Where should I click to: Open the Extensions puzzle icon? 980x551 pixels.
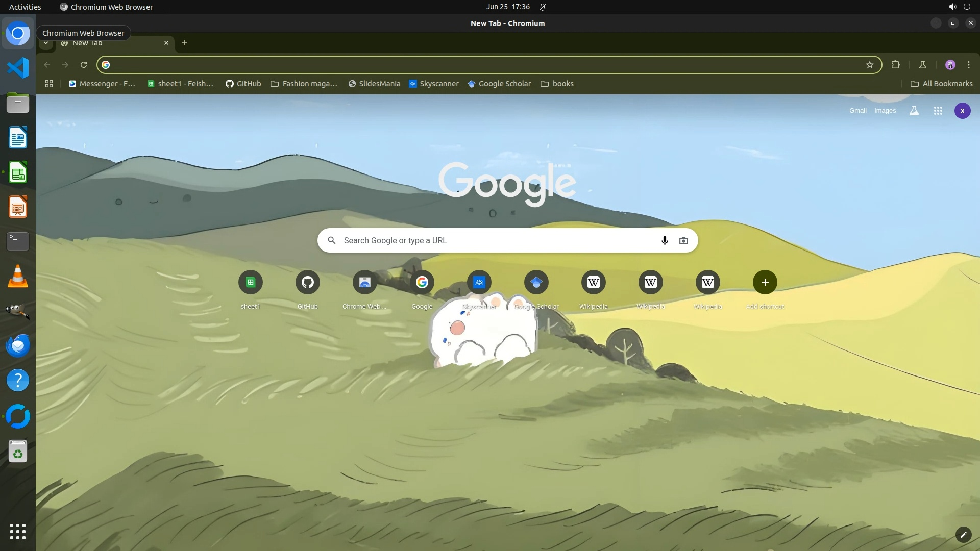coord(895,65)
